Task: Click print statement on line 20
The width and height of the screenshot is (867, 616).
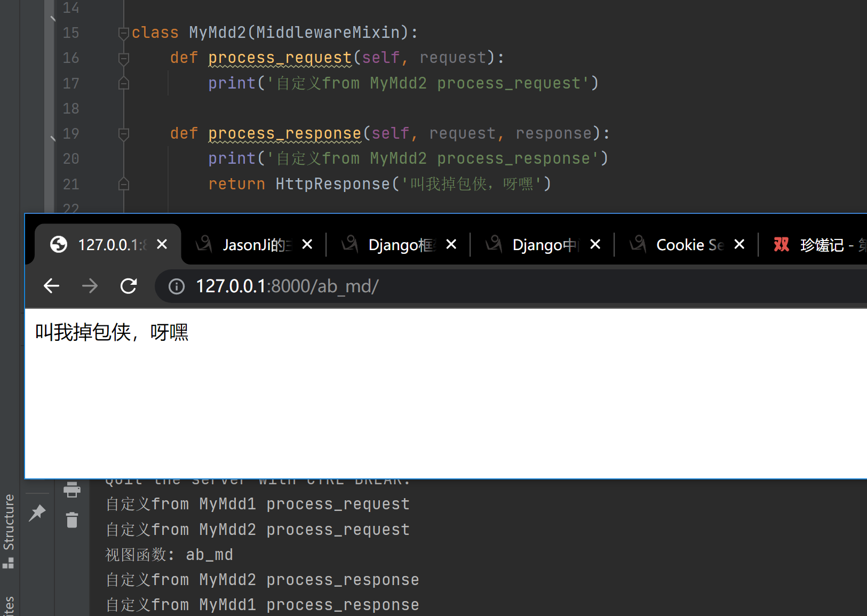Action: (x=409, y=158)
